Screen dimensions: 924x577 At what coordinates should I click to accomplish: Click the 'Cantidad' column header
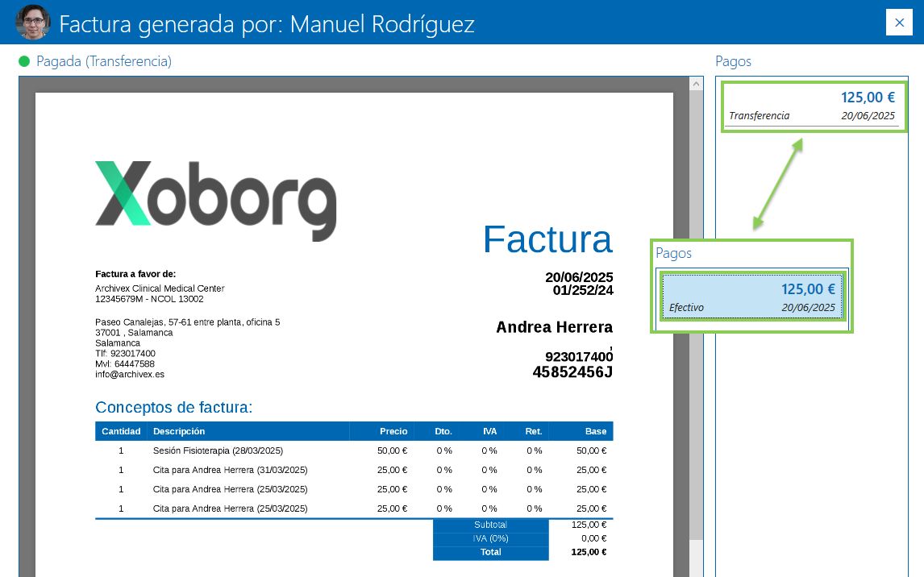(121, 432)
